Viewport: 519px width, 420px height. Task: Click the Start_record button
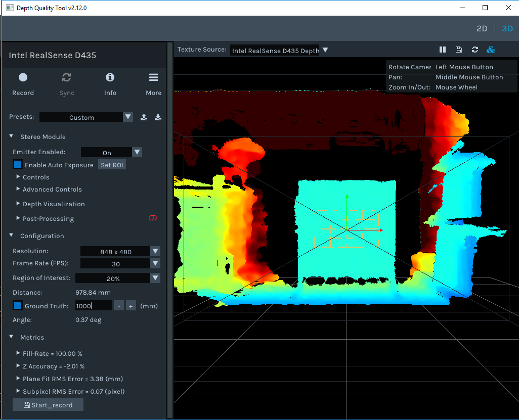click(48, 405)
